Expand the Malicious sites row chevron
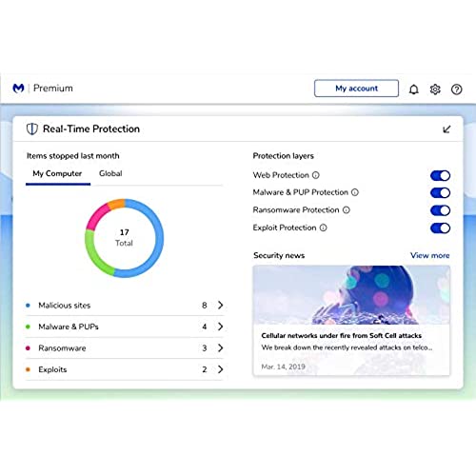The width and height of the screenshot is (476, 476). [221, 306]
